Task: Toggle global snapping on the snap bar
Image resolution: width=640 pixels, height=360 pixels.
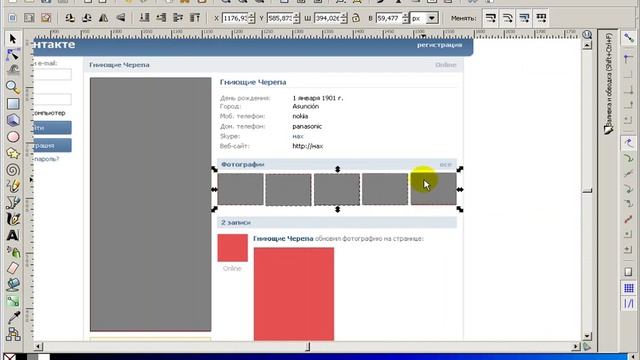Action: 629,38
